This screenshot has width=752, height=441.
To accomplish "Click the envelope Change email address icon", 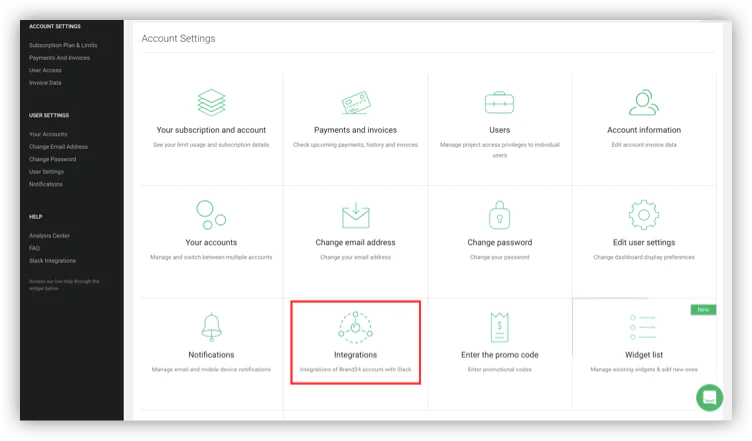I will (x=355, y=215).
